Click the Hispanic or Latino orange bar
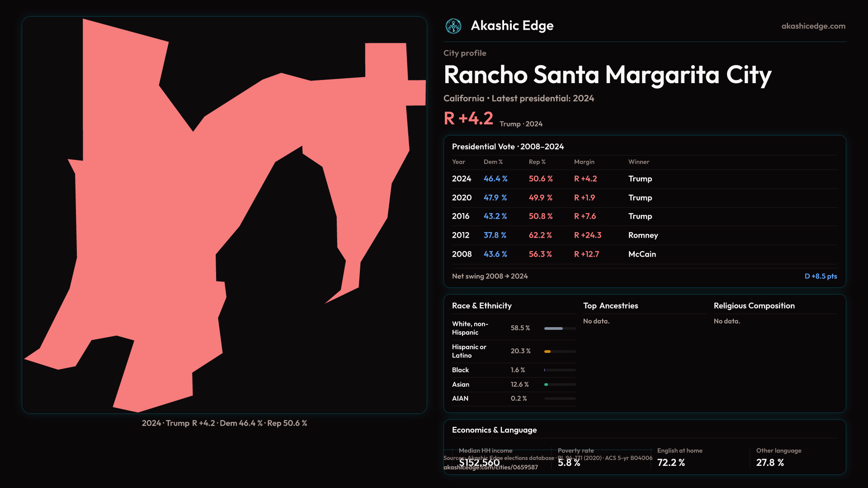 pyautogui.click(x=548, y=352)
